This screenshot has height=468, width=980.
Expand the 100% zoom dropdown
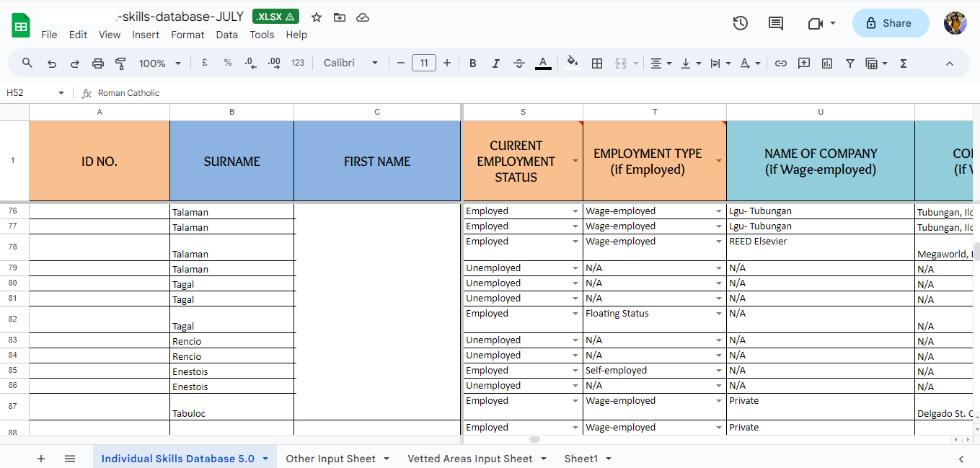coord(159,63)
